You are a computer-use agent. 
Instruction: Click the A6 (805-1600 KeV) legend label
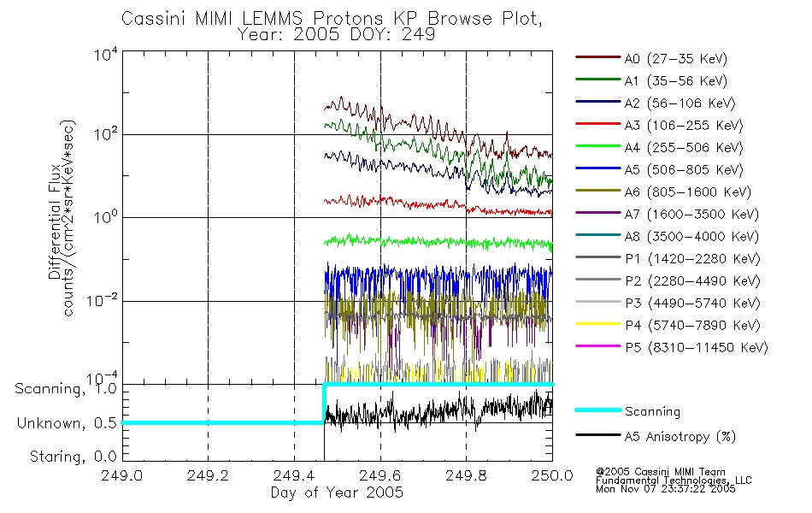pyautogui.click(x=688, y=192)
